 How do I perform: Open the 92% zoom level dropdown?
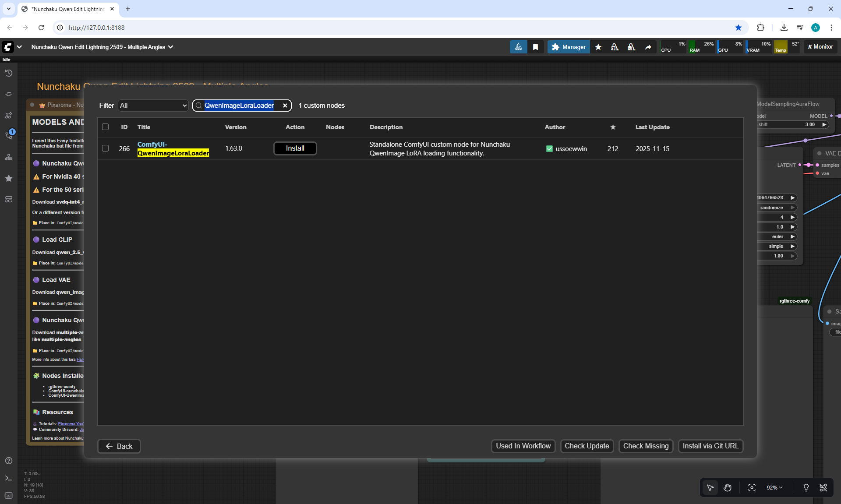pyautogui.click(x=774, y=487)
